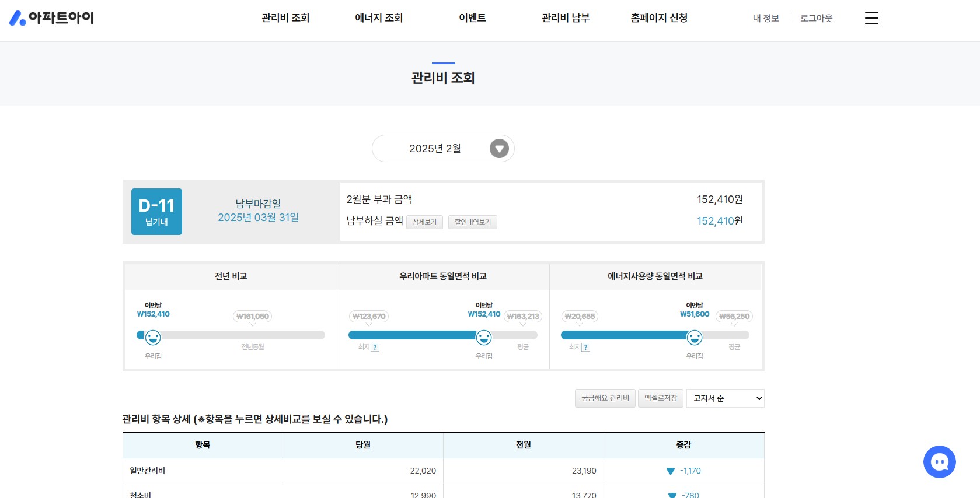
Task: Click the D-11 납기내 badge
Action: 156,212
